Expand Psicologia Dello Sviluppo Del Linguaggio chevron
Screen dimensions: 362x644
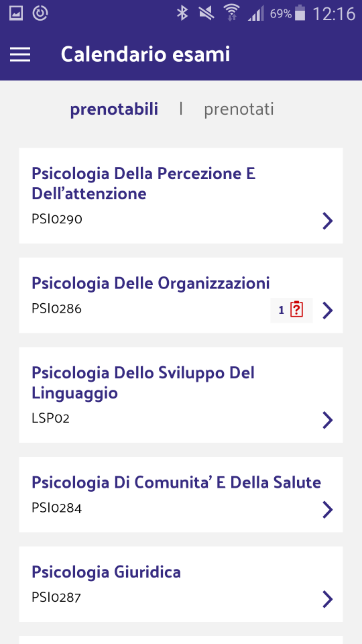point(327,420)
